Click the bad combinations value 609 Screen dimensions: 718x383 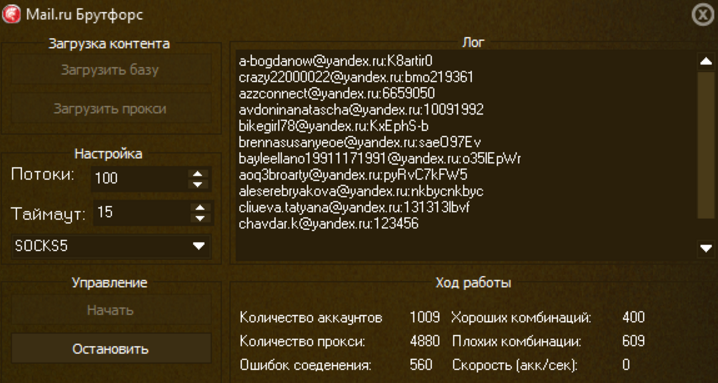tap(634, 341)
